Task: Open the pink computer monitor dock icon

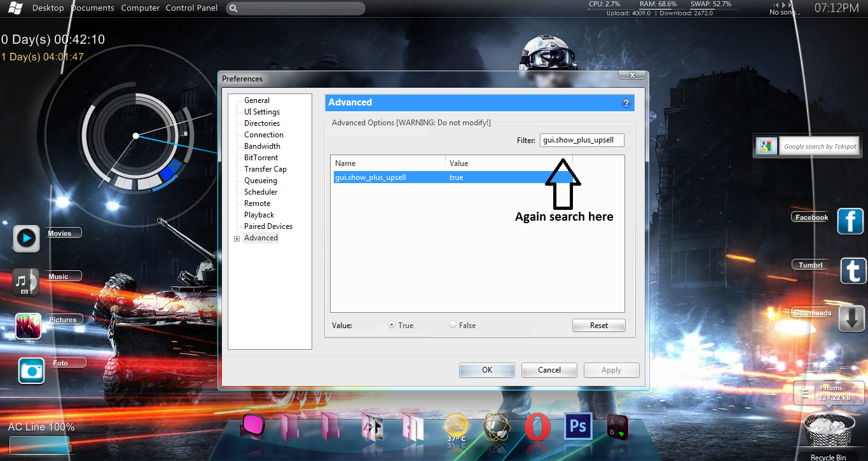Action: tap(253, 425)
